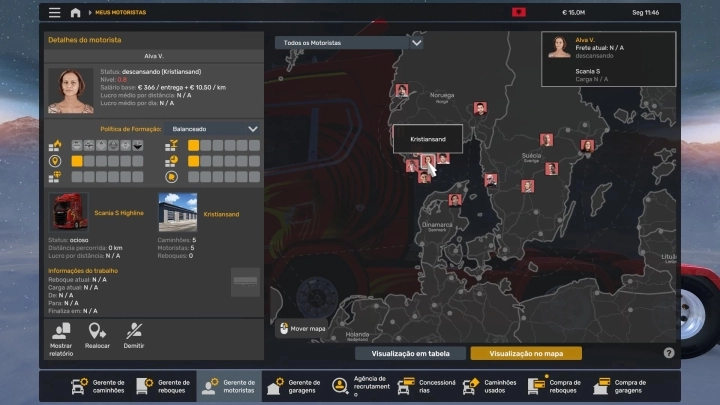This screenshot has width=720, height=405.
Task: Click the high value cargo diamond skill icon
Action: (x=55, y=177)
